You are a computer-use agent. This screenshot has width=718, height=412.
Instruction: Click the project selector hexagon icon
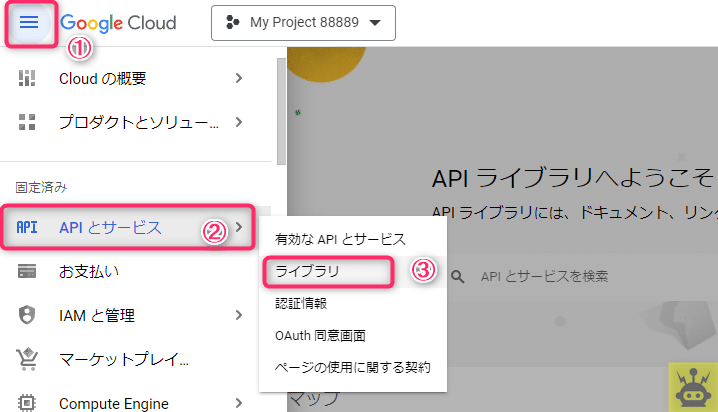233,22
